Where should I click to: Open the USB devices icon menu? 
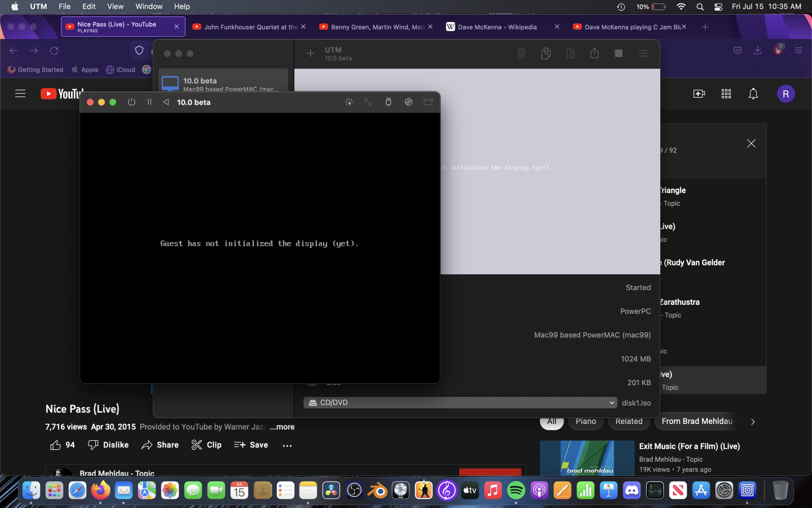pos(388,102)
